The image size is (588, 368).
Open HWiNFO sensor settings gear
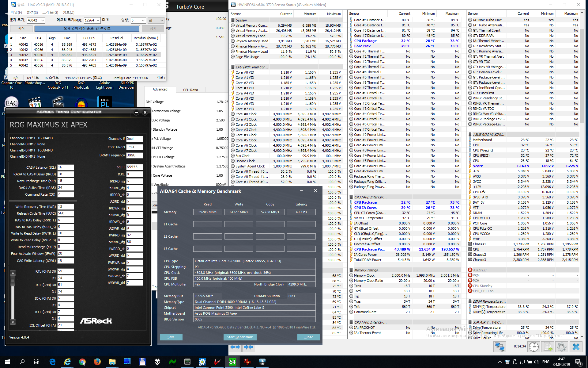(x=561, y=347)
